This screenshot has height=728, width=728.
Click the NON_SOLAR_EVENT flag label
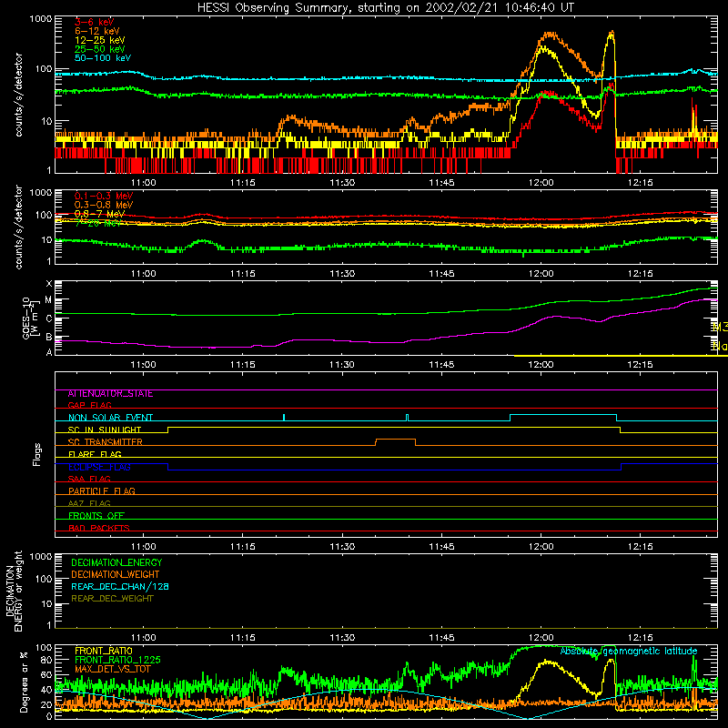pyautogui.click(x=110, y=418)
